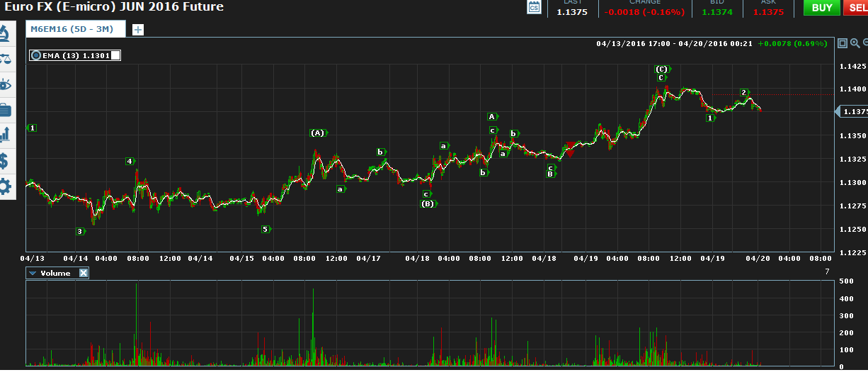868x387 pixels.
Task: Select the wave 3 label marker
Action: (x=80, y=231)
